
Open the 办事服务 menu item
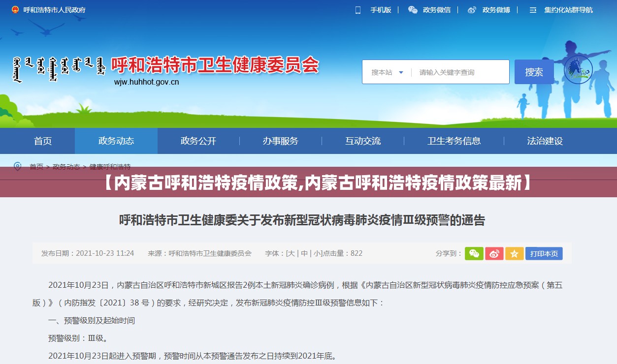[x=280, y=141]
